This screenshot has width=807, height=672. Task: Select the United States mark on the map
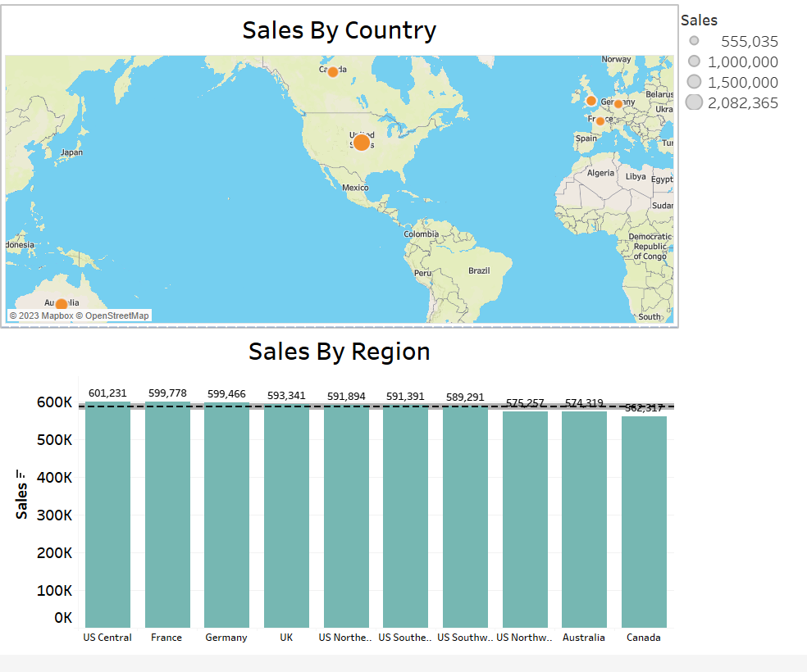(362, 142)
